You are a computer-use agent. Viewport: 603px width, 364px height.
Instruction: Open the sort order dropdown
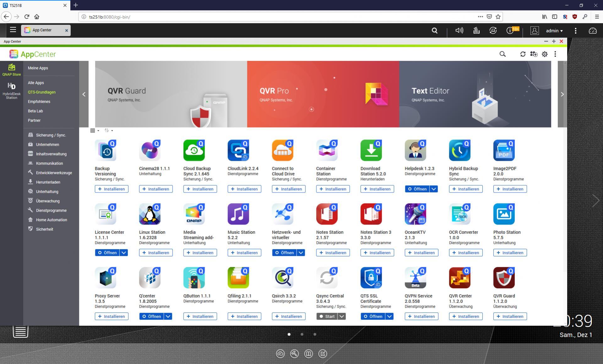point(108,131)
